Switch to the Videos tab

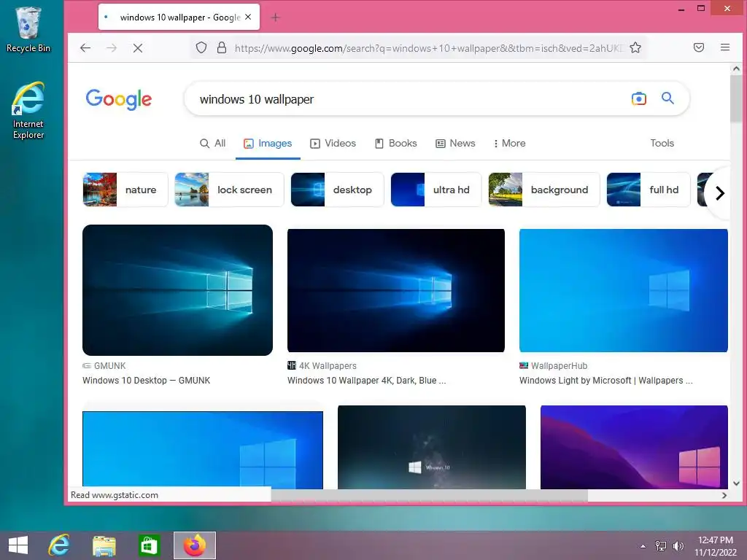pyautogui.click(x=333, y=144)
